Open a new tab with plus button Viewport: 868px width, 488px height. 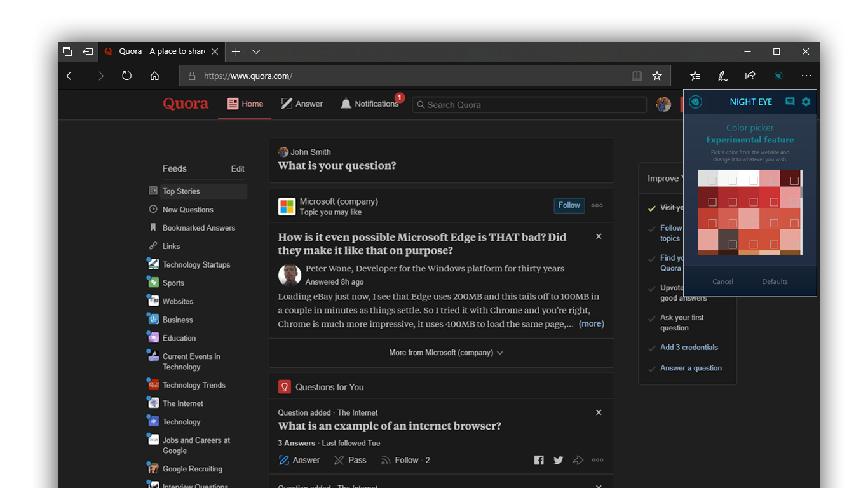(x=236, y=51)
